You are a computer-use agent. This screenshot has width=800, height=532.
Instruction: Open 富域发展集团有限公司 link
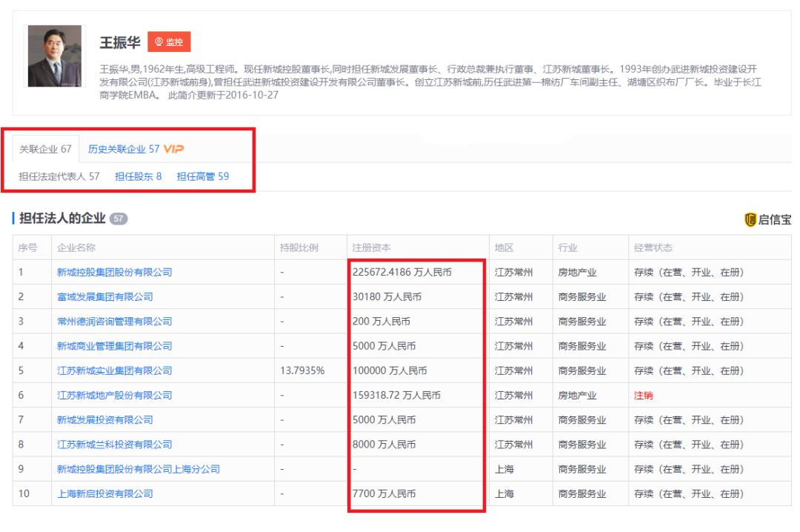(x=104, y=297)
